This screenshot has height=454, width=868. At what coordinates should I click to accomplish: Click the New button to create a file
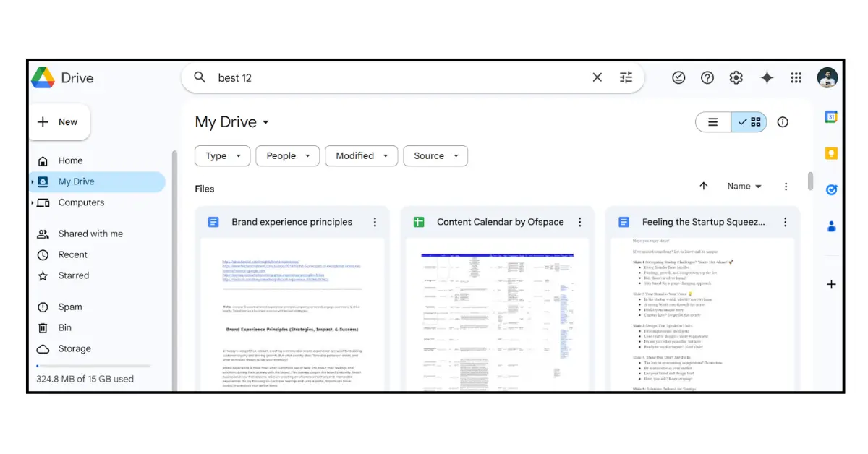coord(59,121)
